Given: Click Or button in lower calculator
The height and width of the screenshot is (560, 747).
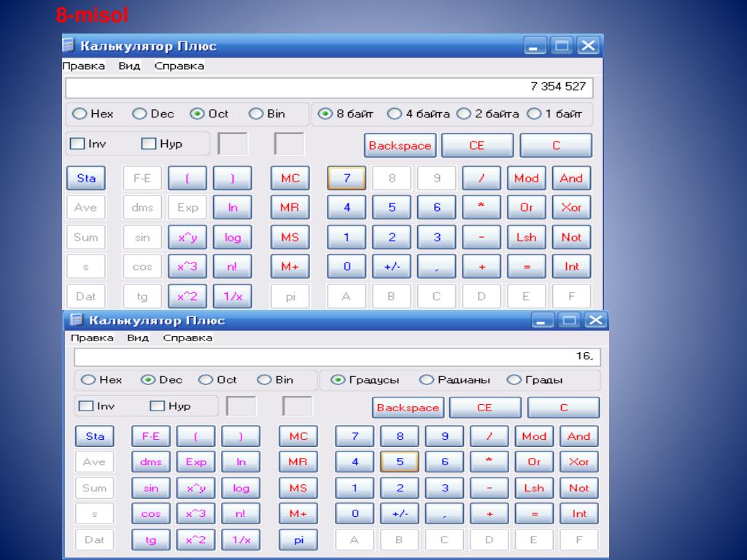Looking at the screenshot, I should (534, 462).
